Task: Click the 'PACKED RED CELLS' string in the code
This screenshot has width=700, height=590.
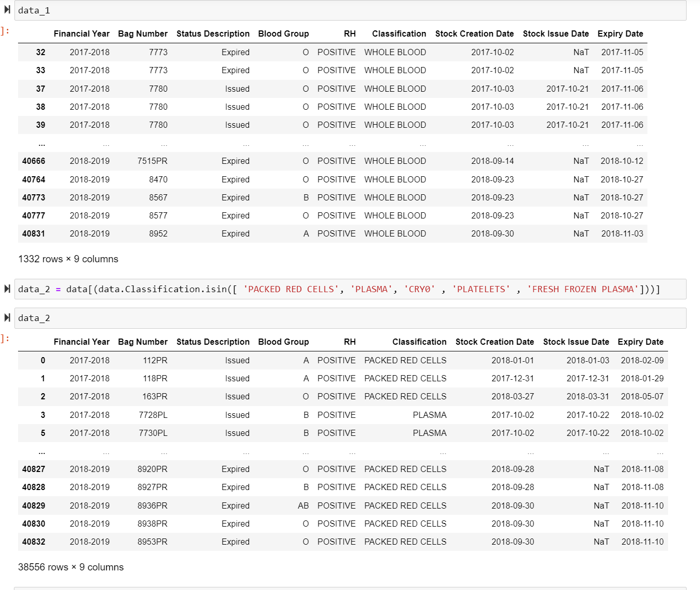Action: point(291,289)
